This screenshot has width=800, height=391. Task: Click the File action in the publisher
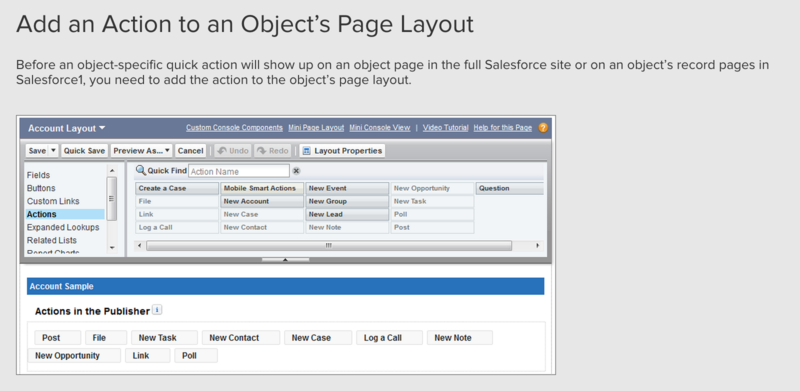pos(106,337)
